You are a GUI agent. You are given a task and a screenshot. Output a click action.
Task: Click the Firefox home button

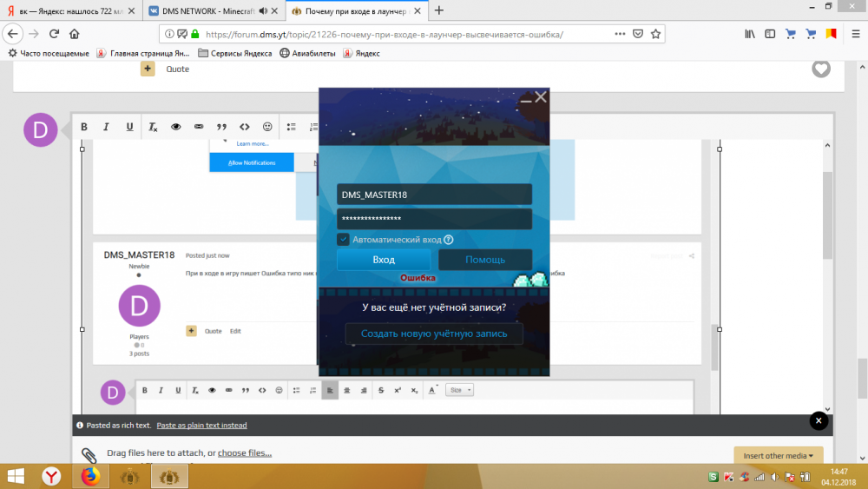click(x=75, y=34)
